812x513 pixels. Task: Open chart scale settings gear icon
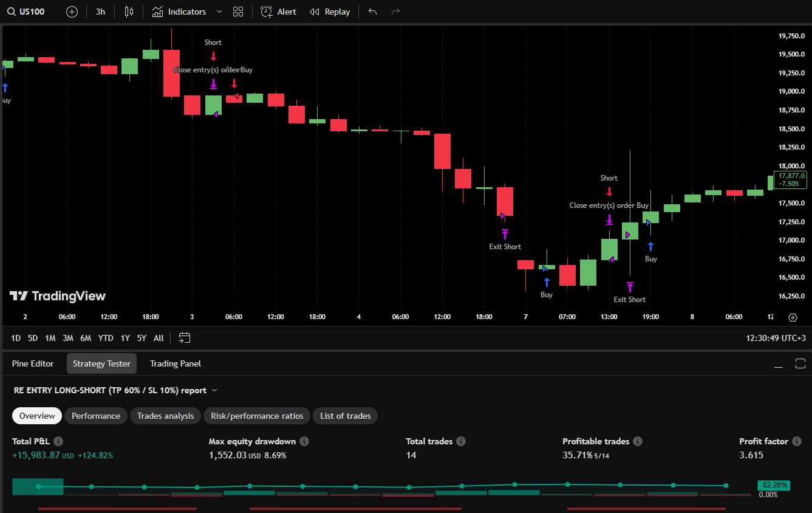793,317
